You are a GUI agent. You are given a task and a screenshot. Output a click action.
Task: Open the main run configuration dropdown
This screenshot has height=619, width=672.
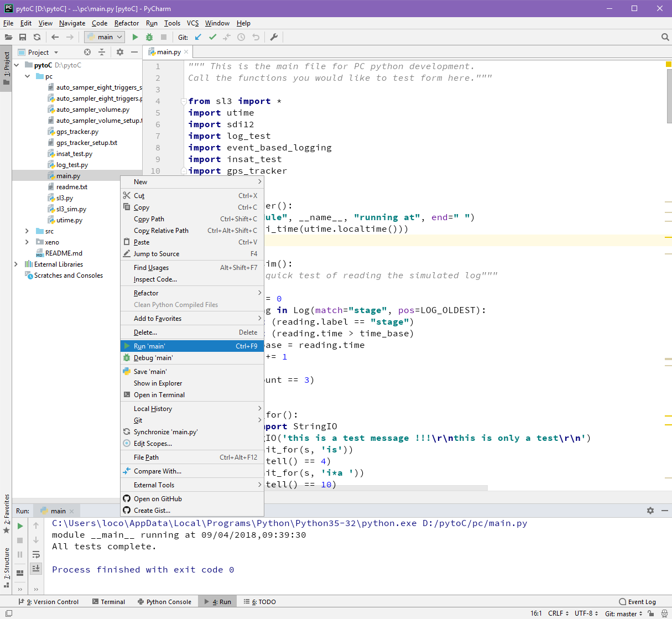click(x=105, y=37)
